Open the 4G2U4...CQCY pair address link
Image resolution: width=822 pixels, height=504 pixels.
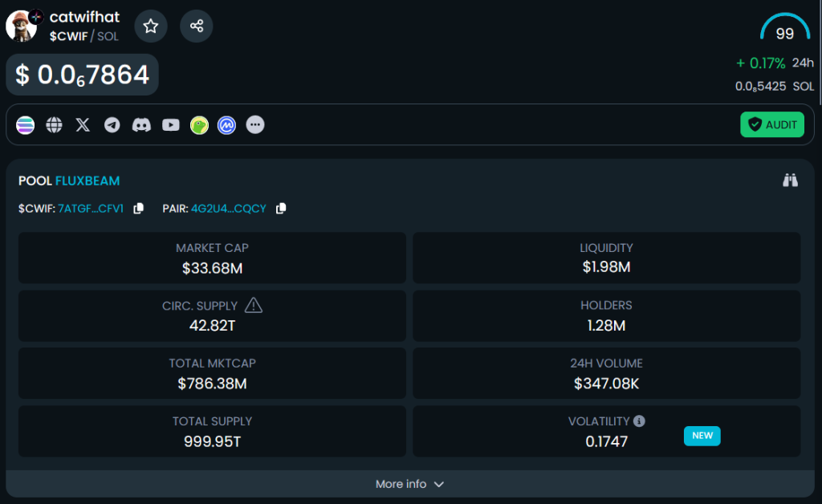tap(229, 209)
